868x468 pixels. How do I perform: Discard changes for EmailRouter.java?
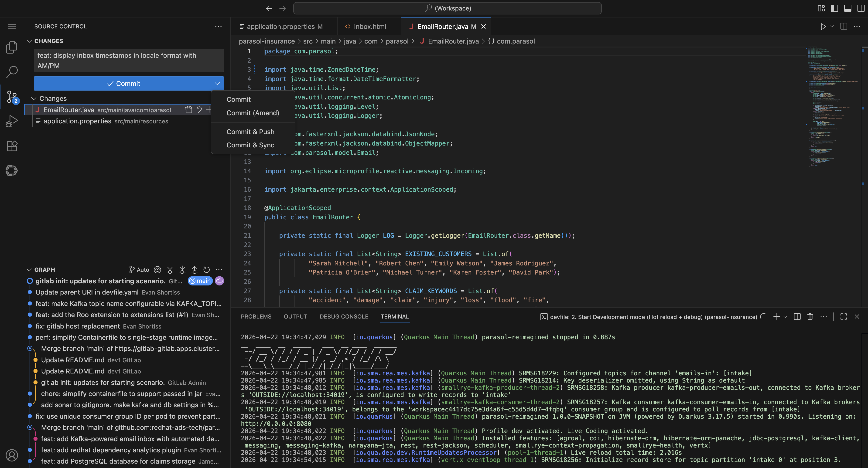199,110
